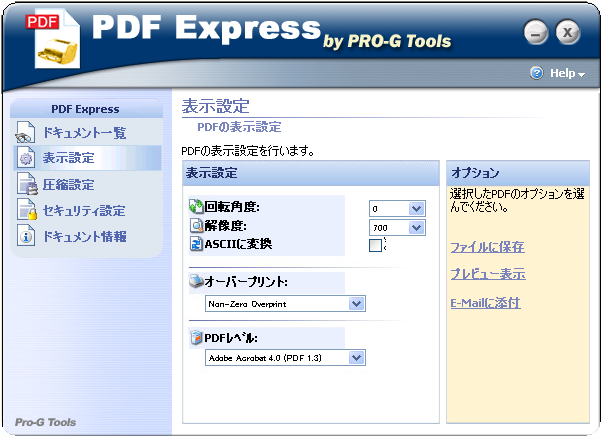The height and width of the screenshot is (438, 603).
Task: Select the 表示設定 sidebar item
Action: pyautogui.click(x=87, y=158)
